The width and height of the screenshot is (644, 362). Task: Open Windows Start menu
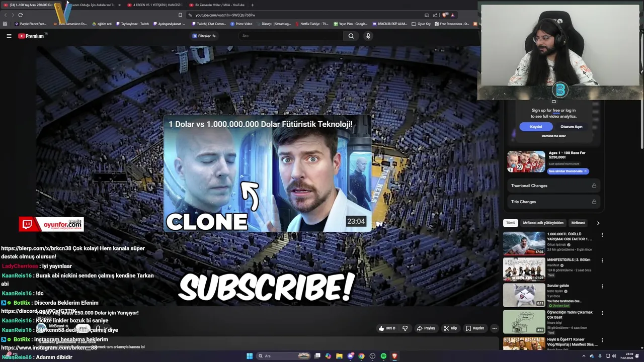point(249,356)
